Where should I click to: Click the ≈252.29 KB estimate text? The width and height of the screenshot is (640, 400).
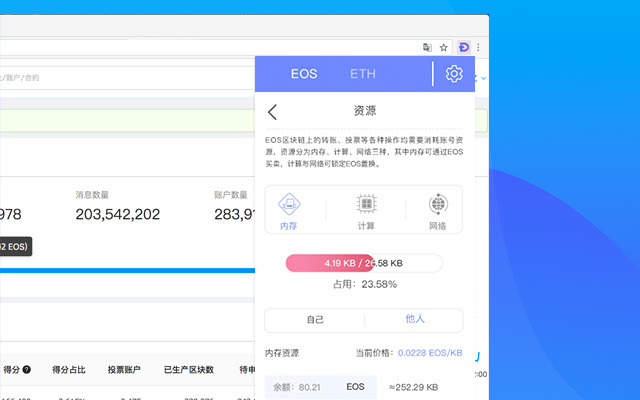click(413, 387)
